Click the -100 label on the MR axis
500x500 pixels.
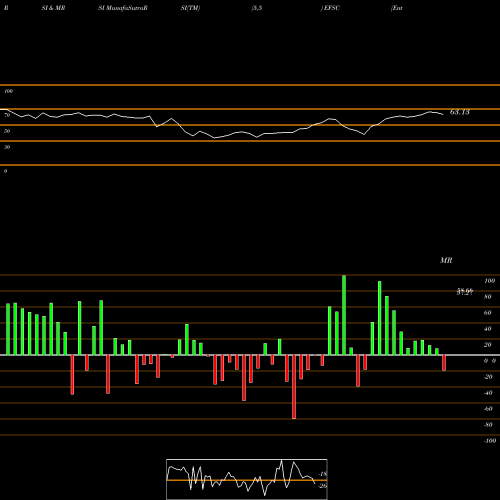coord(490,441)
